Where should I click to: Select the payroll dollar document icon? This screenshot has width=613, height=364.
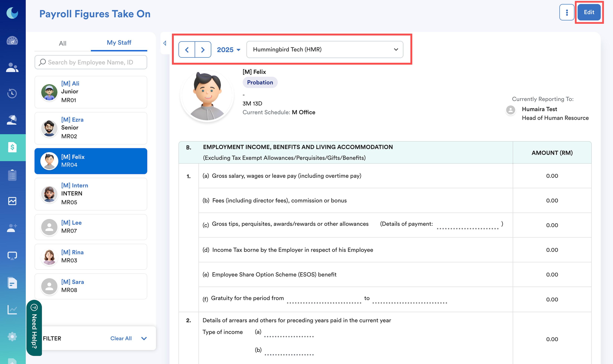[12, 147]
